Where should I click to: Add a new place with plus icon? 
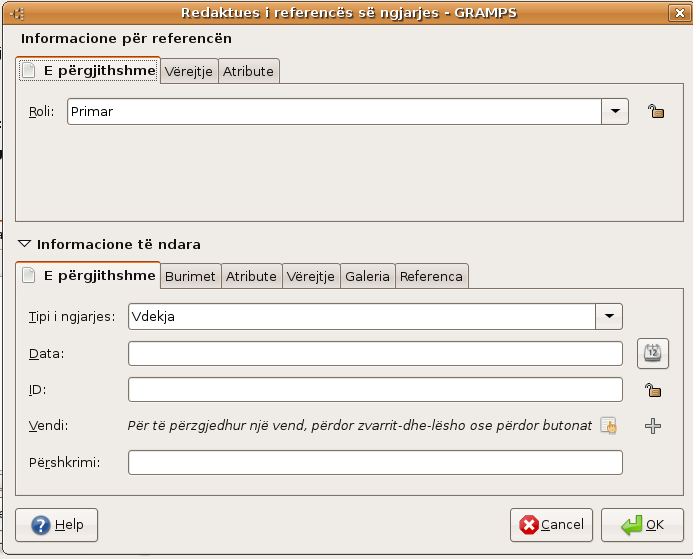(653, 426)
